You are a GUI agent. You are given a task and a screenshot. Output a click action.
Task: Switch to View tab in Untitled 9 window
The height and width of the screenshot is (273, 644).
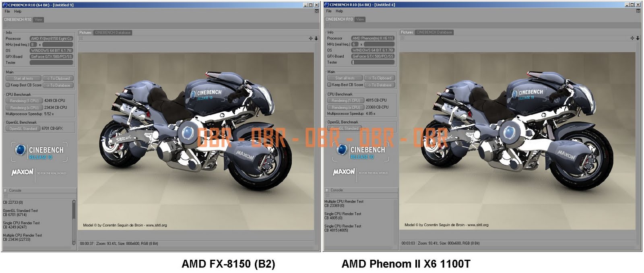(x=38, y=19)
